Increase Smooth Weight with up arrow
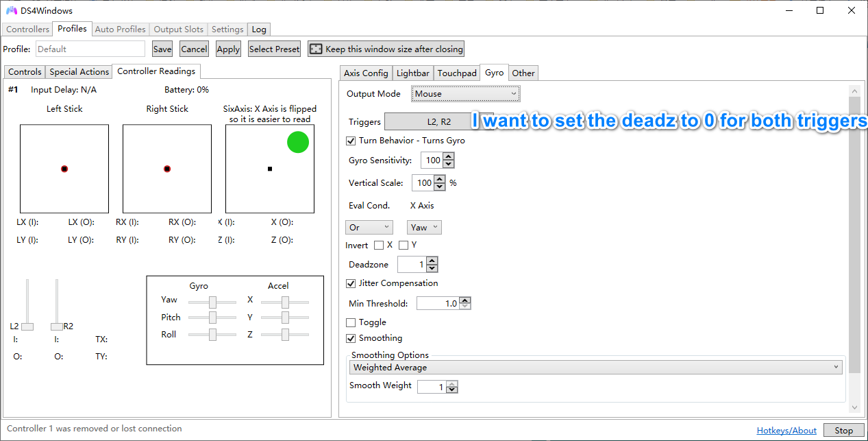 point(451,384)
